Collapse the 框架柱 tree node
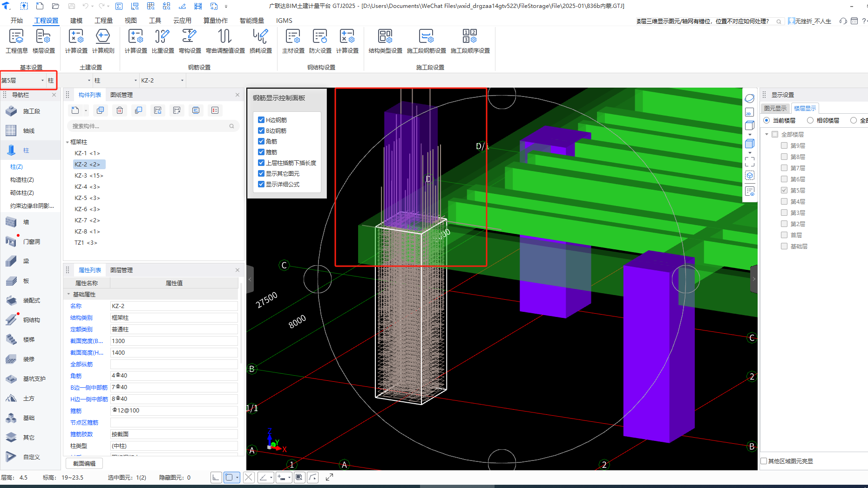This screenshot has height=488, width=868. [x=67, y=142]
